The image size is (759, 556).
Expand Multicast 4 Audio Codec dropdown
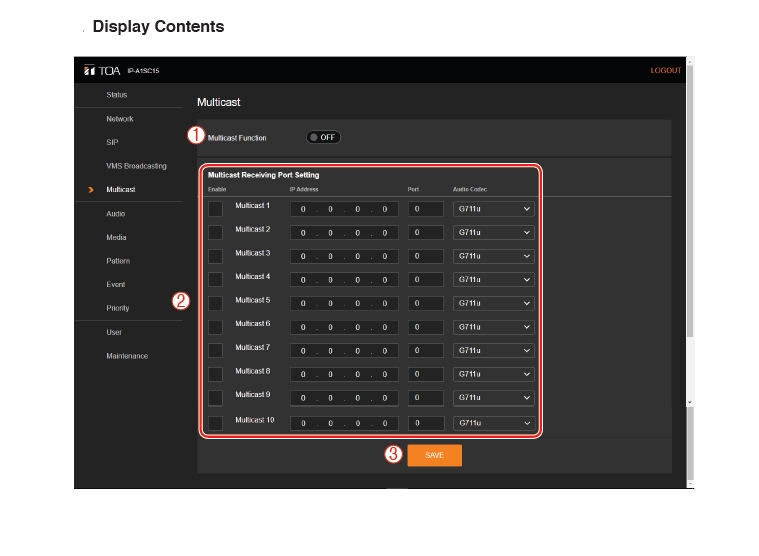tap(493, 280)
